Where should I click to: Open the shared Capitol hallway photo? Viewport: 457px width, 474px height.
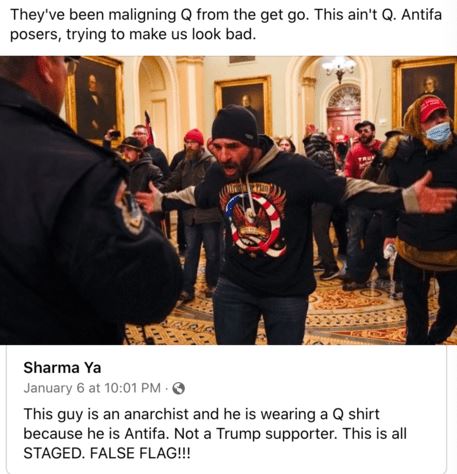228,200
